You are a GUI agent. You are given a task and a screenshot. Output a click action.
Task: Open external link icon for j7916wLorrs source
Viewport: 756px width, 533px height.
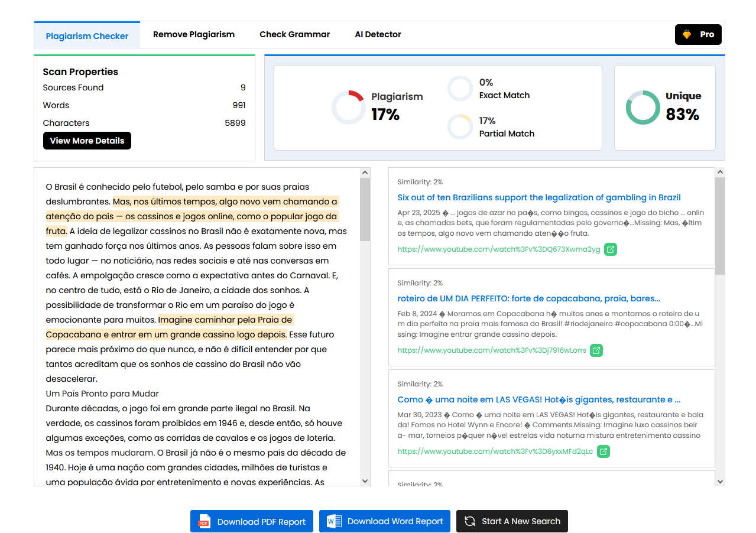[x=596, y=350]
